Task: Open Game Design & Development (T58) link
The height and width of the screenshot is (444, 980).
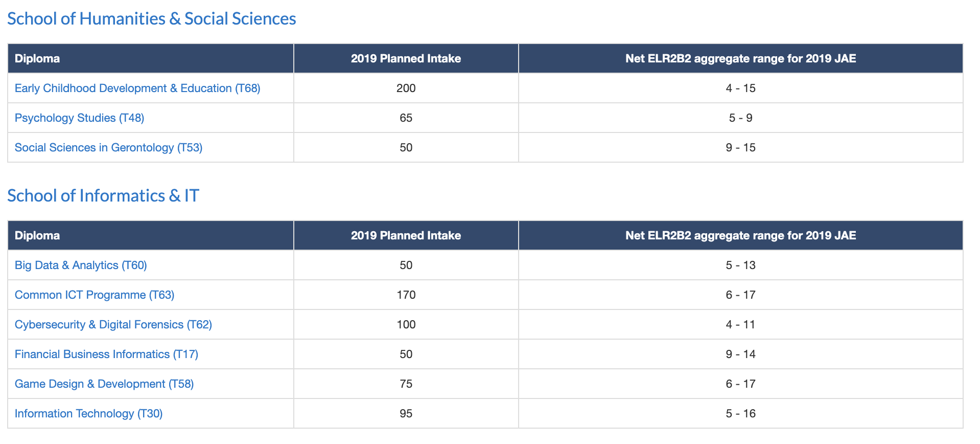Action: [104, 384]
